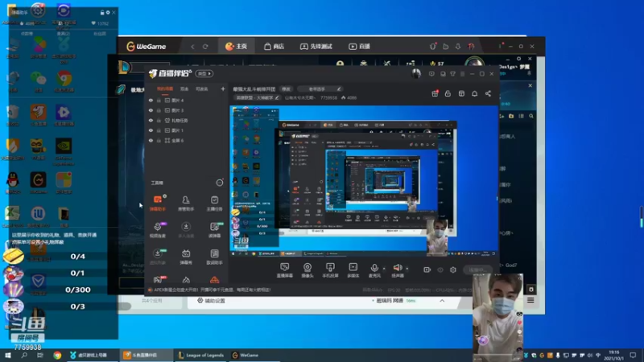Click the message icon in streaming app title bar

pos(431,74)
